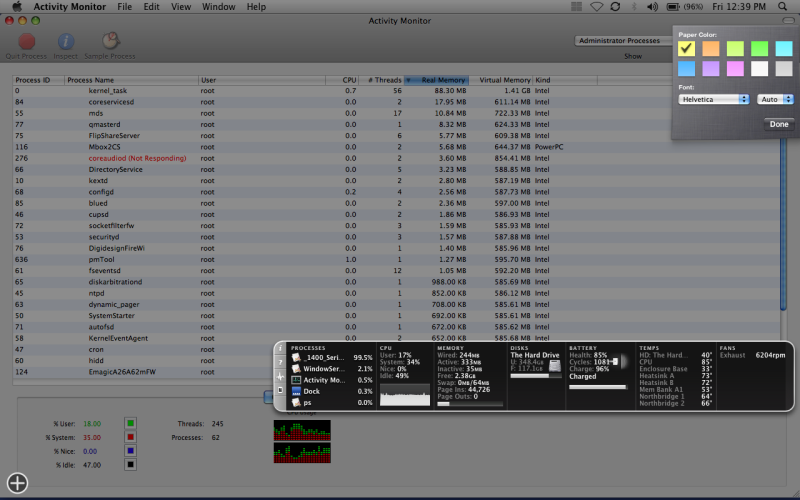Click the red % System color well
The image size is (800, 500).
point(131,437)
